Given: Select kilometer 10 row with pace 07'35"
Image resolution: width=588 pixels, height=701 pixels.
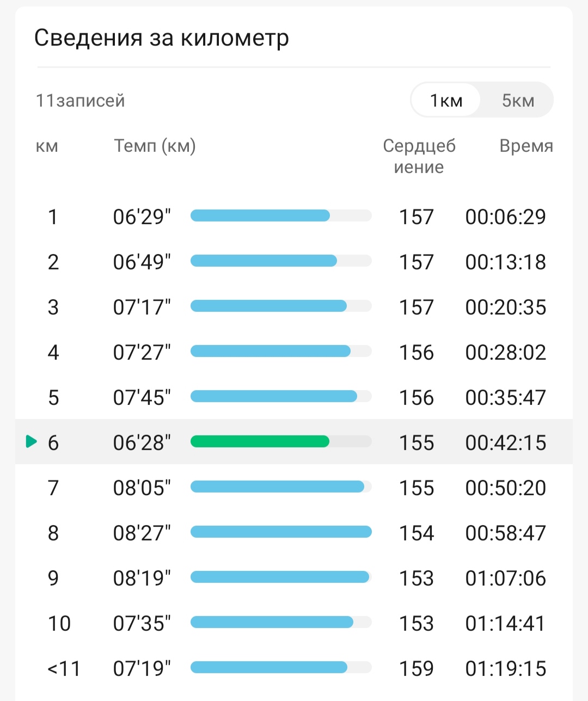Looking at the screenshot, I should (x=294, y=623).
